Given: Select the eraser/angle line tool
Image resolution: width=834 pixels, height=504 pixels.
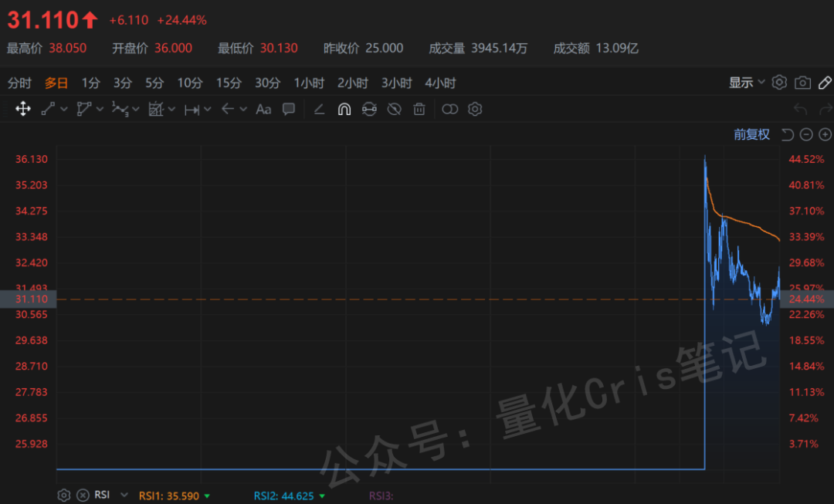Looking at the screenshot, I should [319, 109].
